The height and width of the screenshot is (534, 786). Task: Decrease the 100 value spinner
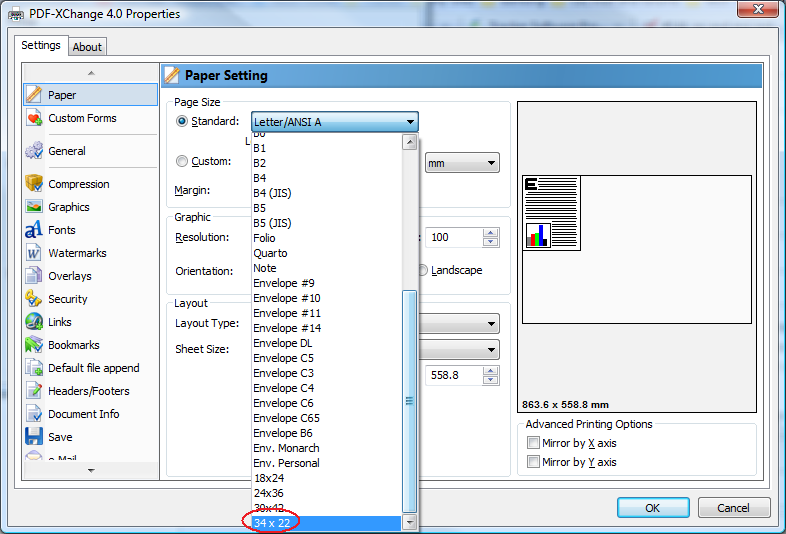[x=491, y=242]
